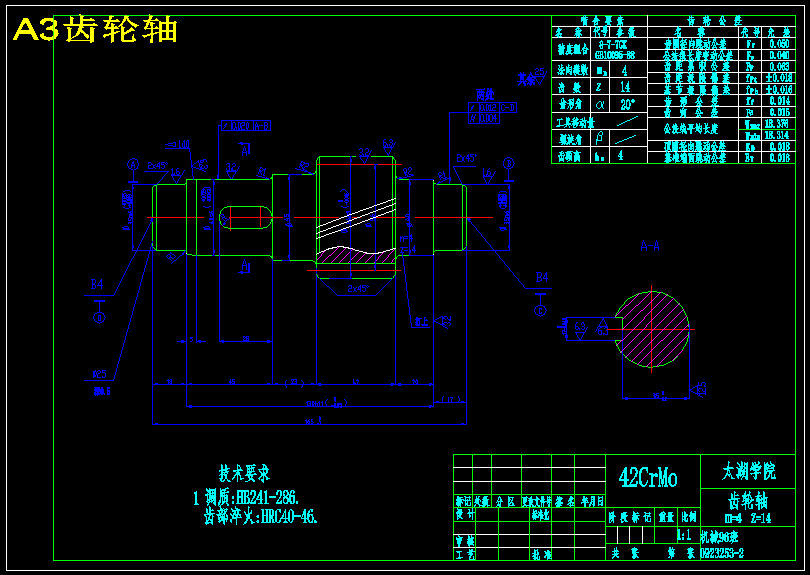
Task: Select the keyway slot on the shaft
Action: click(246, 217)
